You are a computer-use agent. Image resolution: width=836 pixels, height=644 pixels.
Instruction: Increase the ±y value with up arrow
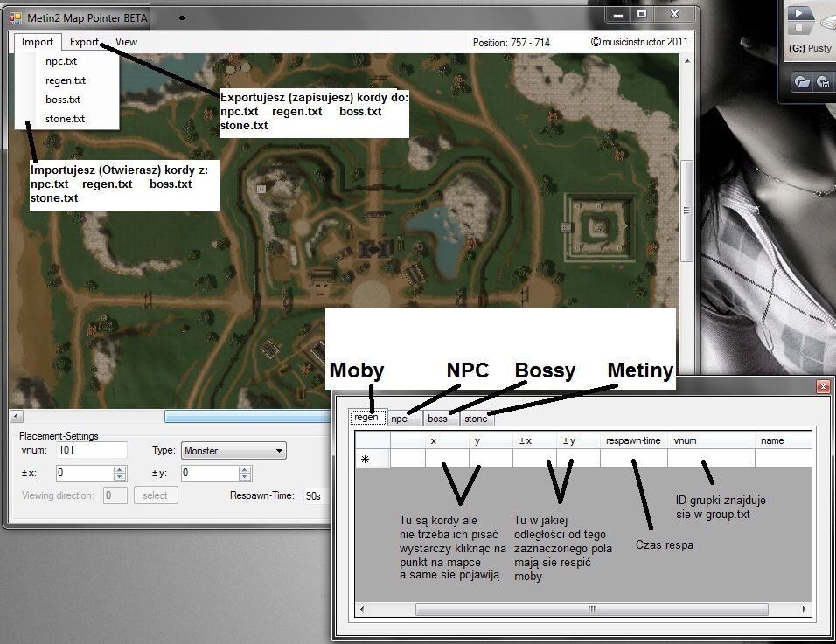pos(245,470)
